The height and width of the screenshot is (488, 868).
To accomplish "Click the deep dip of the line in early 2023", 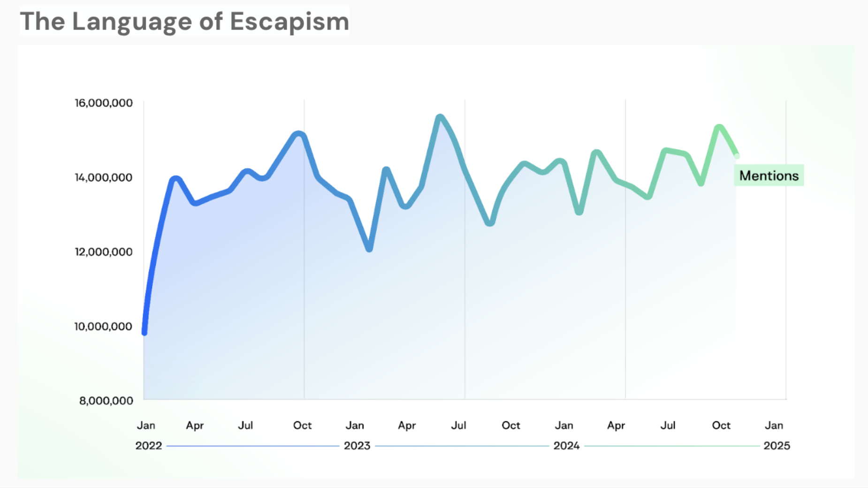I will (x=369, y=248).
